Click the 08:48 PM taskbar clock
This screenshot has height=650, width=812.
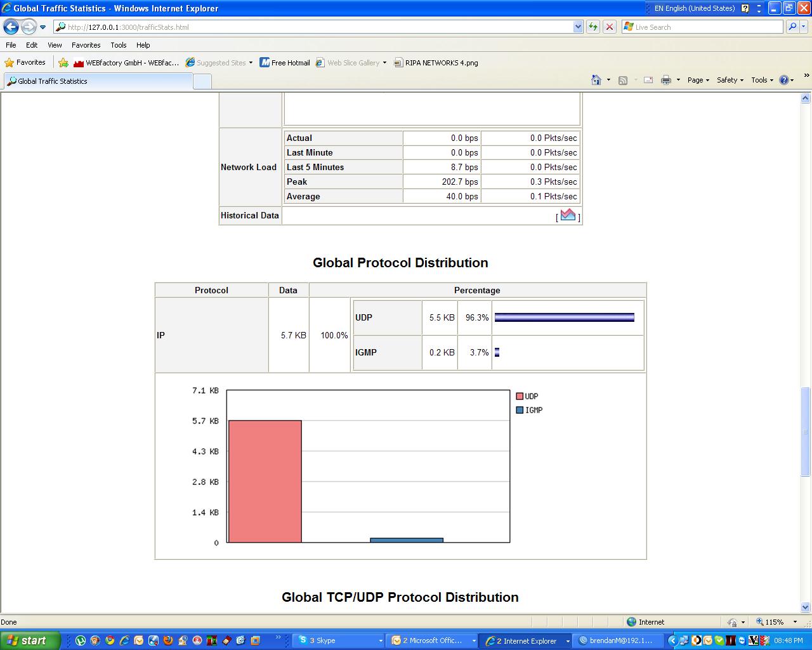(789, 640)
